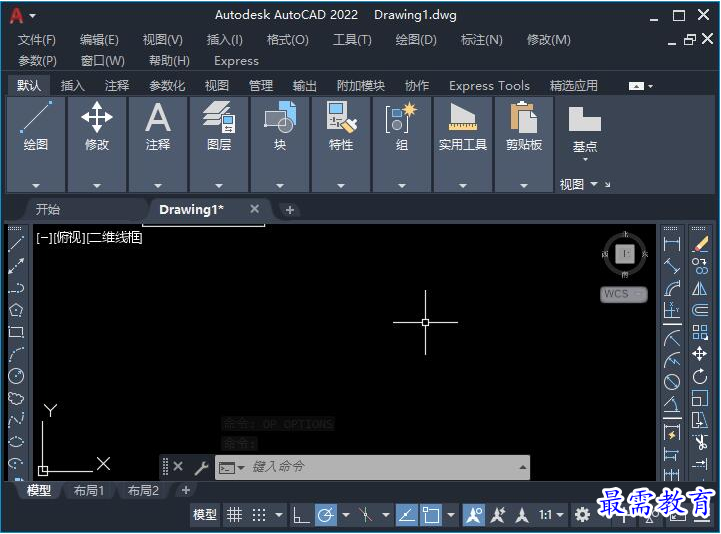Open command line customize wrench button
721x534 pixels.
pos(201,468)
